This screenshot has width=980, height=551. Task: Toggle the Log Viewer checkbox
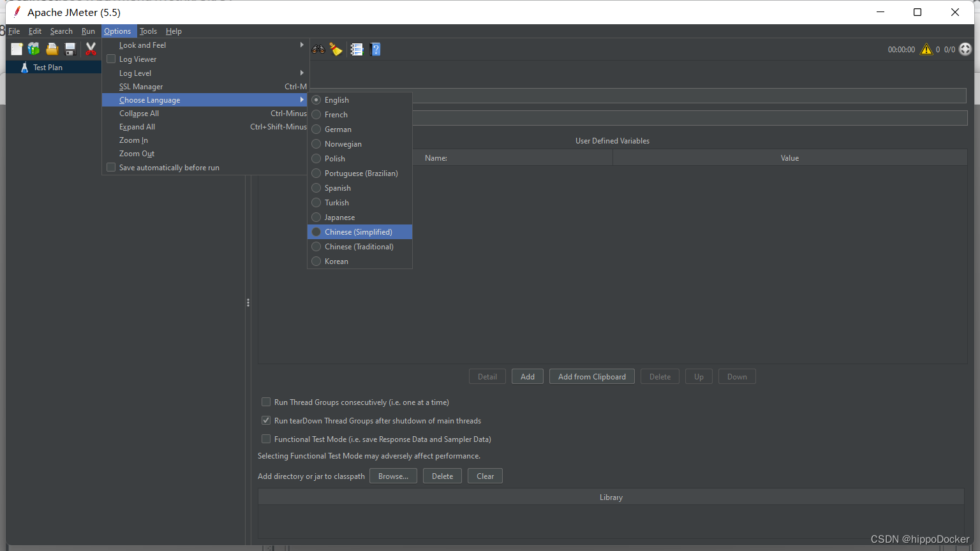(x=111, y=59)
